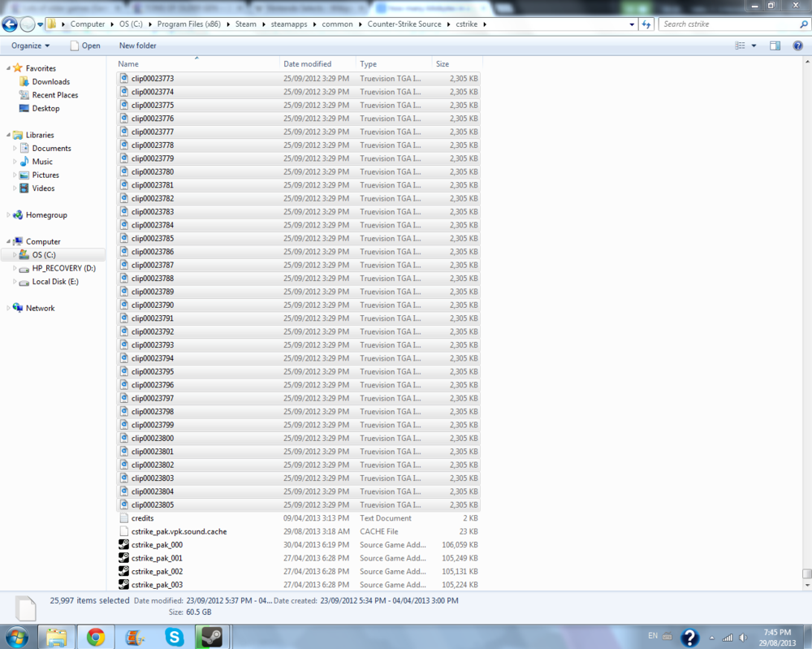812x649 pixels.
Task: Select Recent Places in Favorites
Action: point(55,95)
